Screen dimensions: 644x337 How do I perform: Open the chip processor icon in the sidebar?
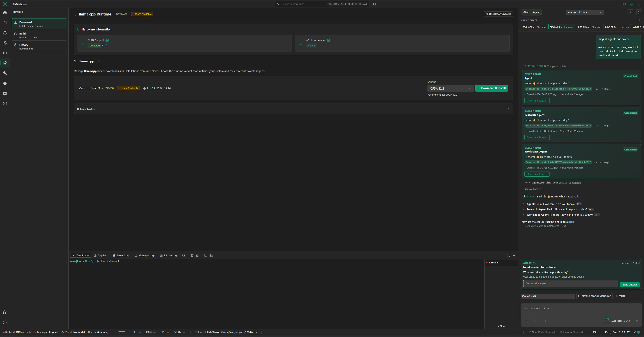point(5,33)
